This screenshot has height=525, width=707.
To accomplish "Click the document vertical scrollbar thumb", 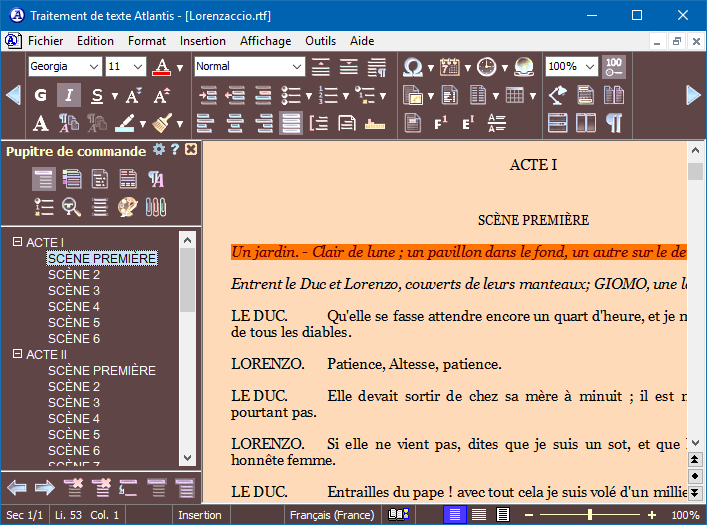I will click(x=695, y=171).
